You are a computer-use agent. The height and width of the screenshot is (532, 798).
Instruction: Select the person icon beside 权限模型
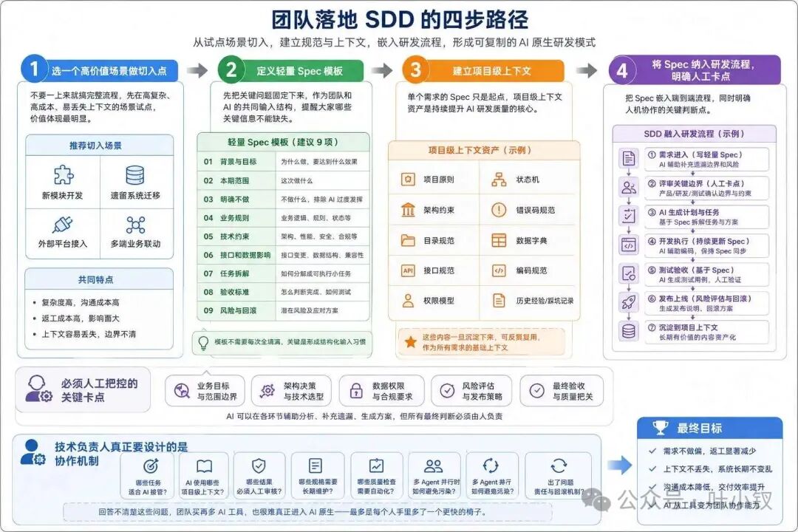point(408,301)
